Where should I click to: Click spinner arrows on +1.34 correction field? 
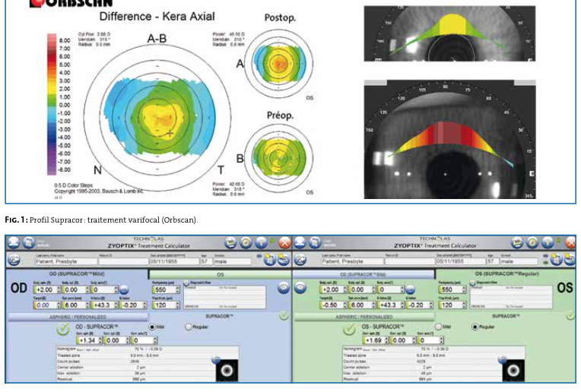click(x=100, y=340)
